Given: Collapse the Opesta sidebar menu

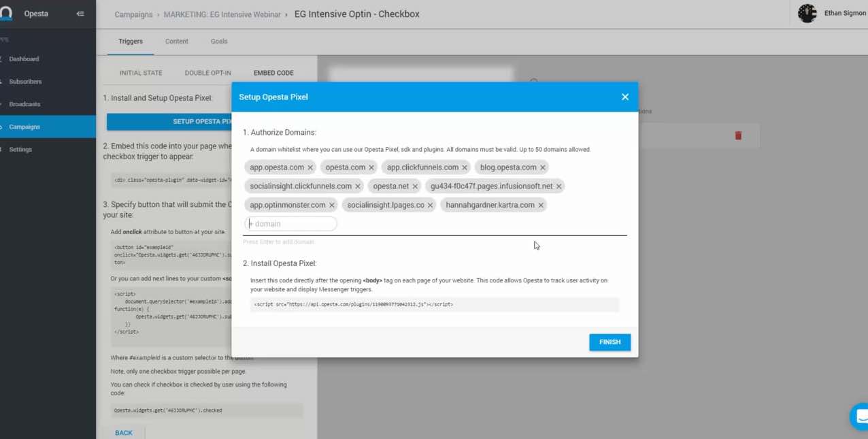Looking at the screenshot, I should tap(80, 14).
